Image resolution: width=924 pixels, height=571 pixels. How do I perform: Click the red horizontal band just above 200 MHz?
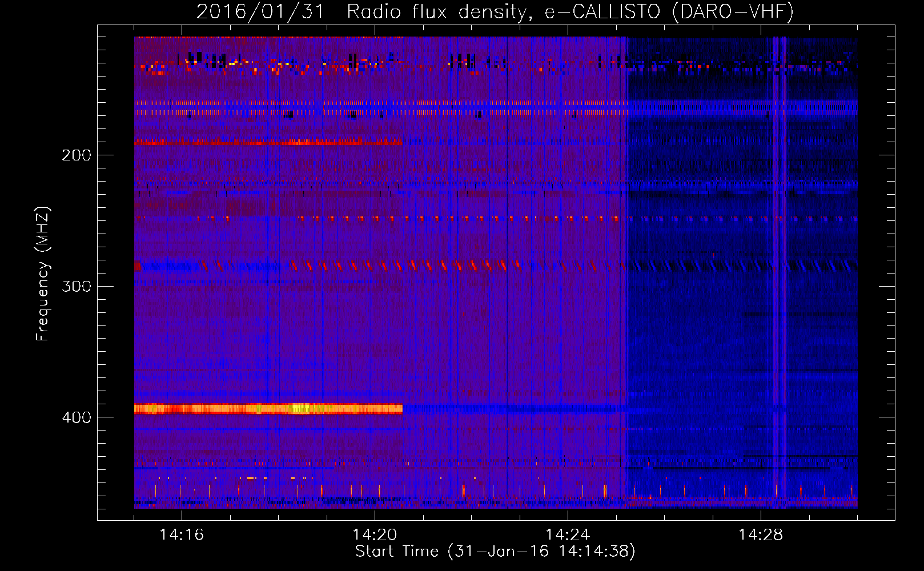coord(268,142)
